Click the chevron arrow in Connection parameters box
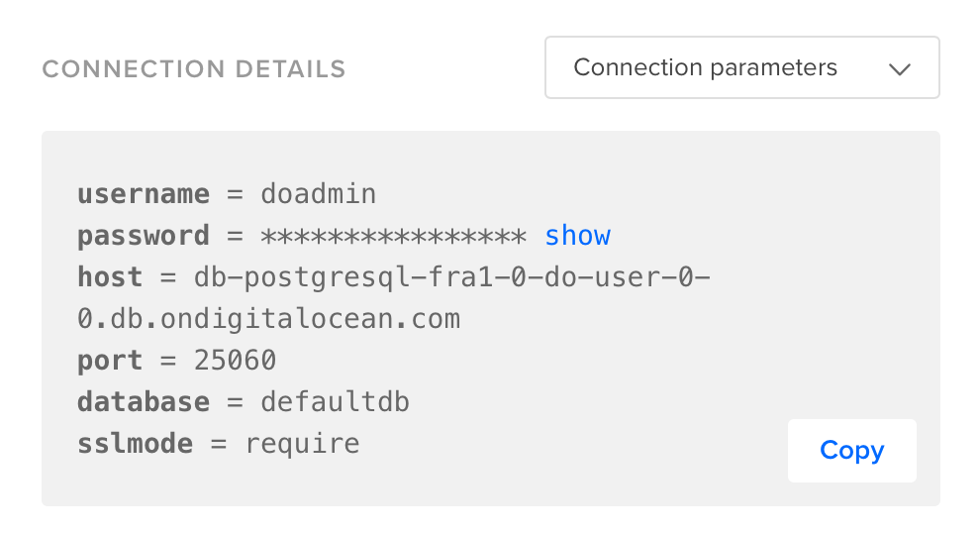The width and height of the screenshot is (980, 535). [x=900, y=69]
